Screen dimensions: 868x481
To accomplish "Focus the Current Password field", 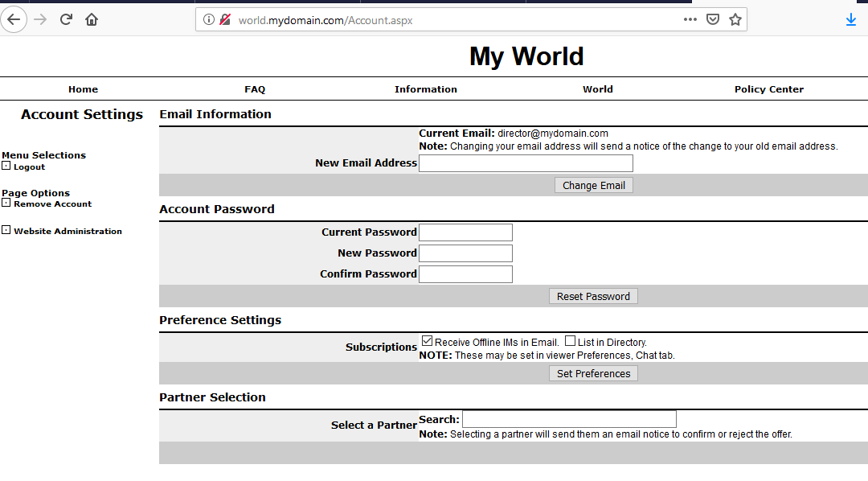I will [x=465, y=232].
